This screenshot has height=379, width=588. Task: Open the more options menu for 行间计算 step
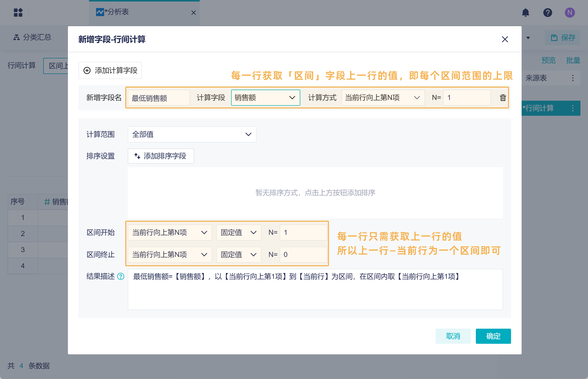[x=573, y=108]
